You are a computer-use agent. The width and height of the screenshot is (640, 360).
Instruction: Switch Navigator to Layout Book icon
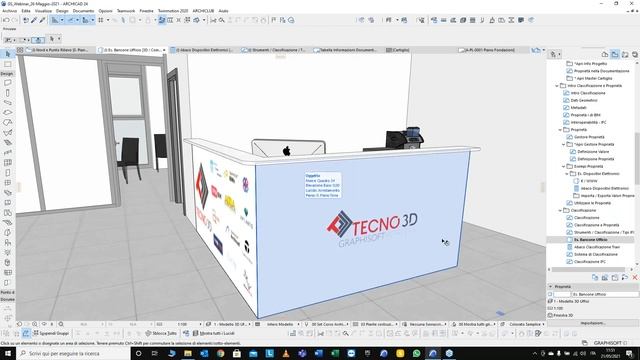click(x=625, y=54)
